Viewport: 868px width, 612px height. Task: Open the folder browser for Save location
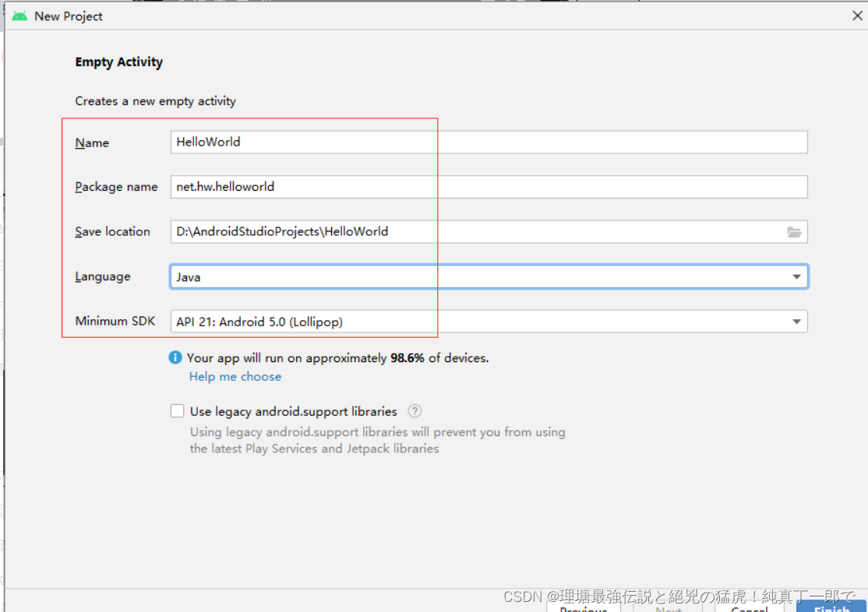[793, 231]
